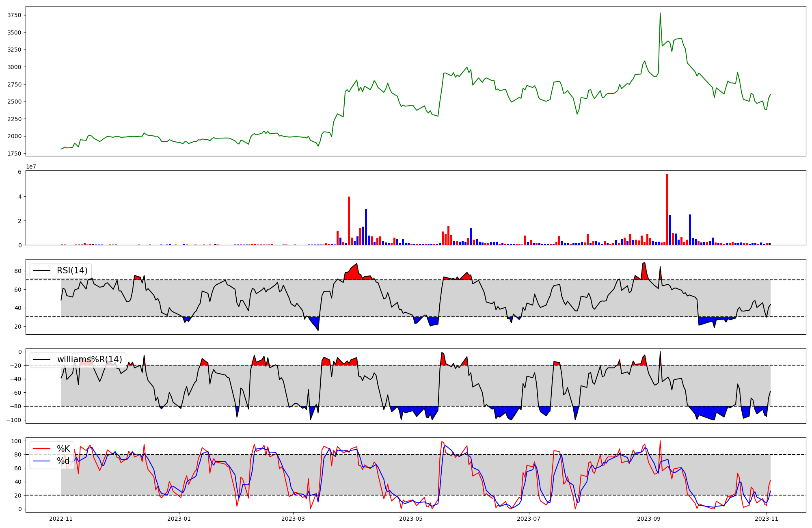Image resolution: width=812 pixels, height=528 pixels.
Task: Click the 1750 price axis tick label
Action: [14, 154]
